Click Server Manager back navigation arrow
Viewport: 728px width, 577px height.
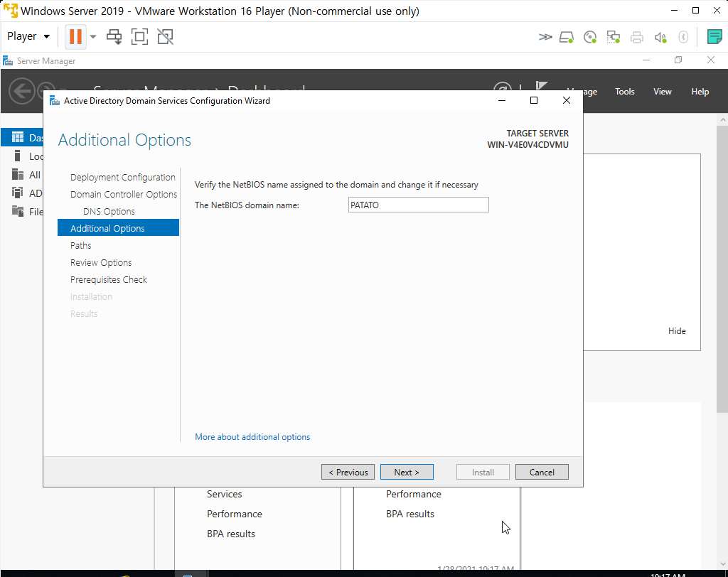[x=21, y=91]
